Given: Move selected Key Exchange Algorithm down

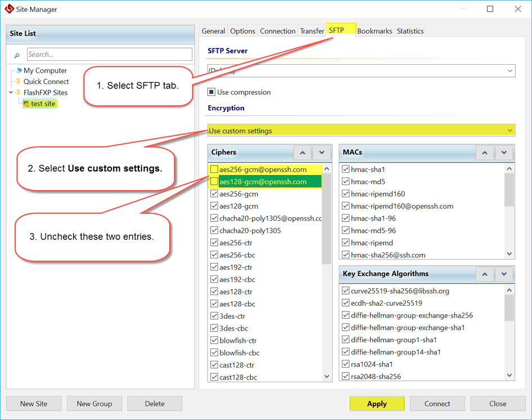Looking at the screenshot, I should (504, 274).
